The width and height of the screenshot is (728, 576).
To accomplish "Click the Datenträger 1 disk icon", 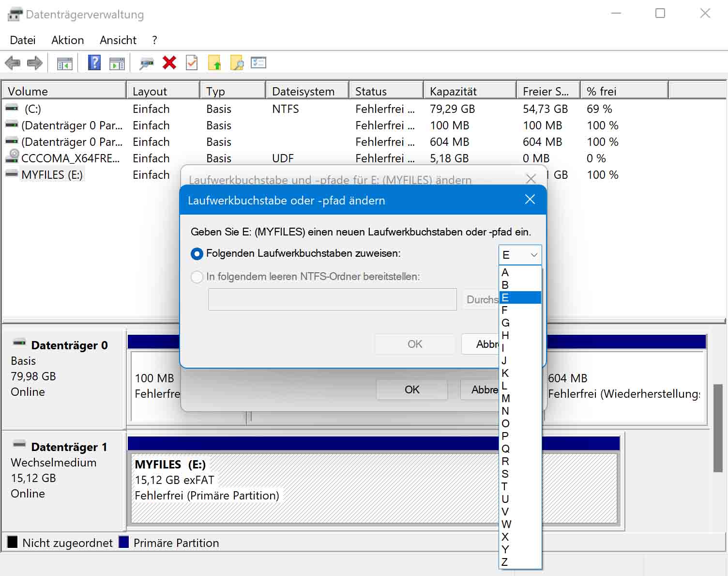I will [19, 444].
